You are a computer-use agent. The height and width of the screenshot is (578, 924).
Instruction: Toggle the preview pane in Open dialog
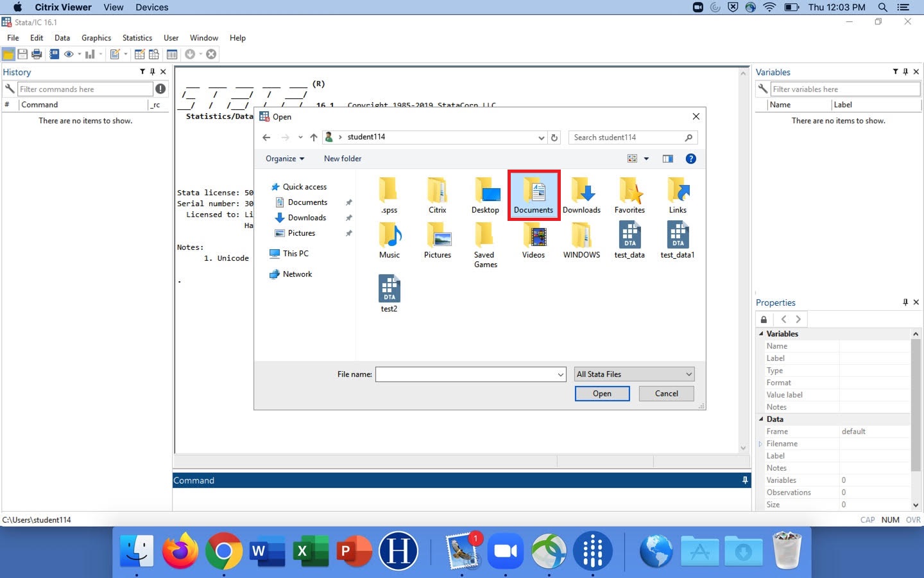click(667, 159)
